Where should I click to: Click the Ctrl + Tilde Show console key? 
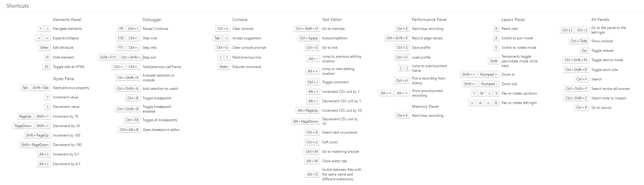click(578, 41)
